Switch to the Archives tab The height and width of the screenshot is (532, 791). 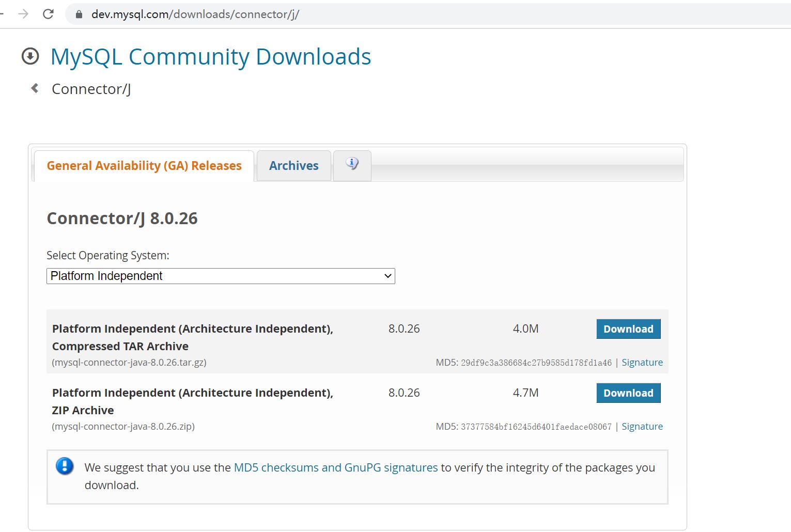[293, 166]
